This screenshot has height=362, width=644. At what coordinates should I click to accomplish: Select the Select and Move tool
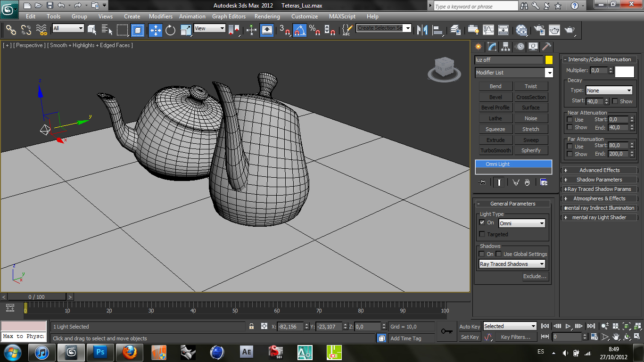tap(155, 30)
